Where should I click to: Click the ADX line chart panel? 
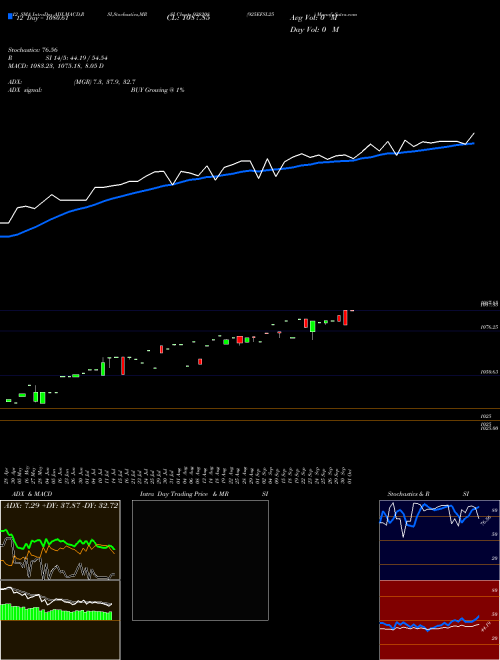[60, 540]
